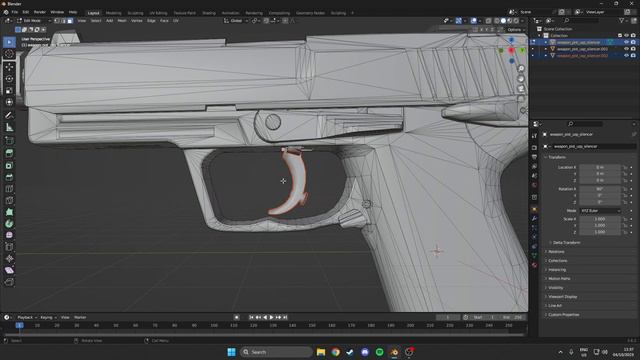Viewport: 640px width, 360px height.
Task: Hide weapon_pist_usp_silencer.001 in viewport
Action: (626, 49)
